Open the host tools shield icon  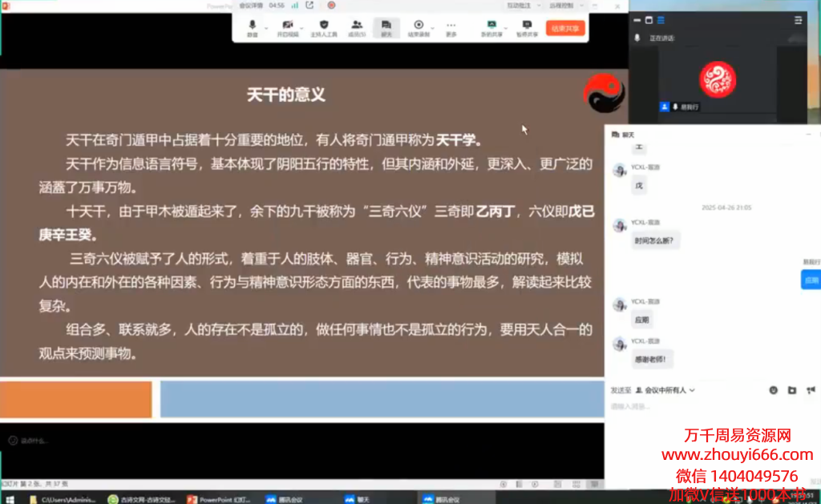click(x=324, y=26)
